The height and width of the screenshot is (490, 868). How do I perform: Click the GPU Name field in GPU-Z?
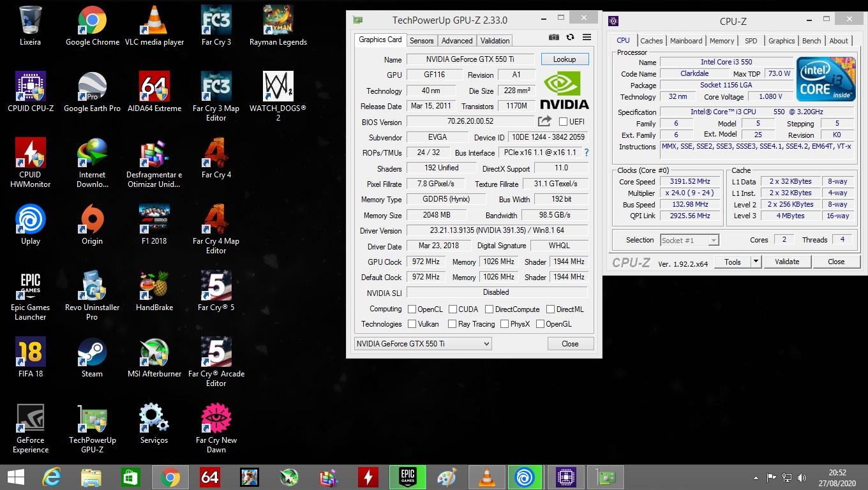(x=470, y=59)
